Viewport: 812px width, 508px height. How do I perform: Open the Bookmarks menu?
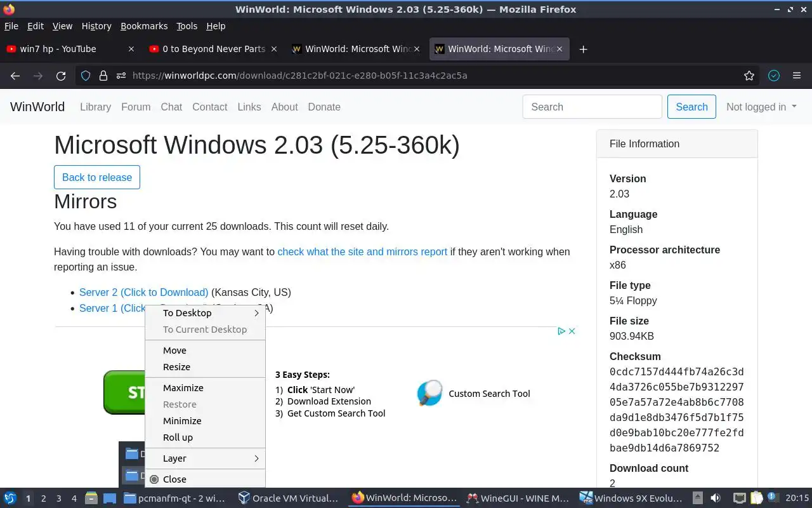[144, 26]
